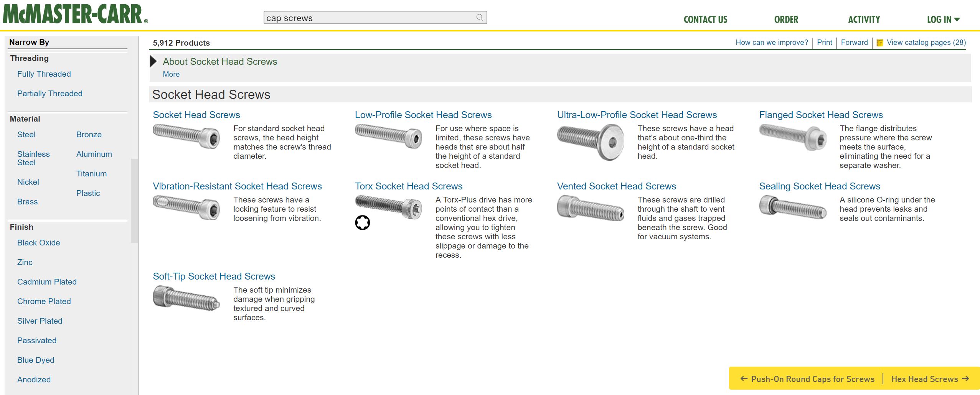Viewport: 980px width, 395px height.
Task: Click the search magnifier icon
Action: pyautogui.click(x=479, y=17)
